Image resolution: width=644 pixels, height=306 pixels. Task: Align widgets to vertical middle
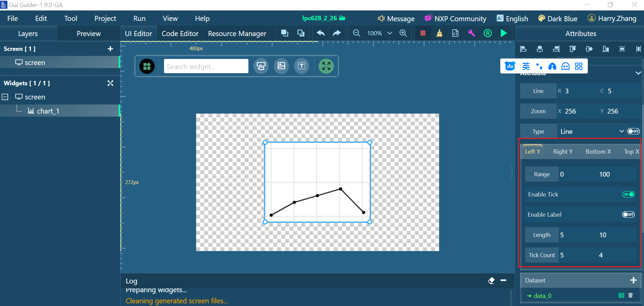point(589,49)
